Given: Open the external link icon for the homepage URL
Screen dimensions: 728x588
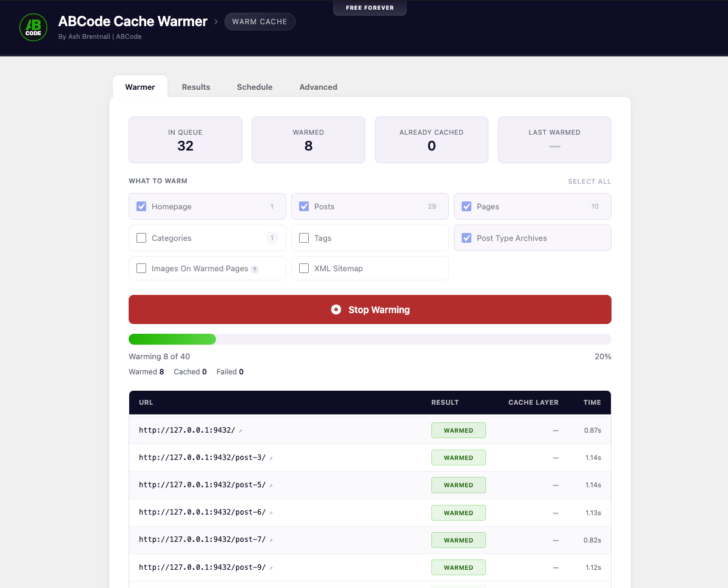Looking at the screenshot, I should coord(240,431).
